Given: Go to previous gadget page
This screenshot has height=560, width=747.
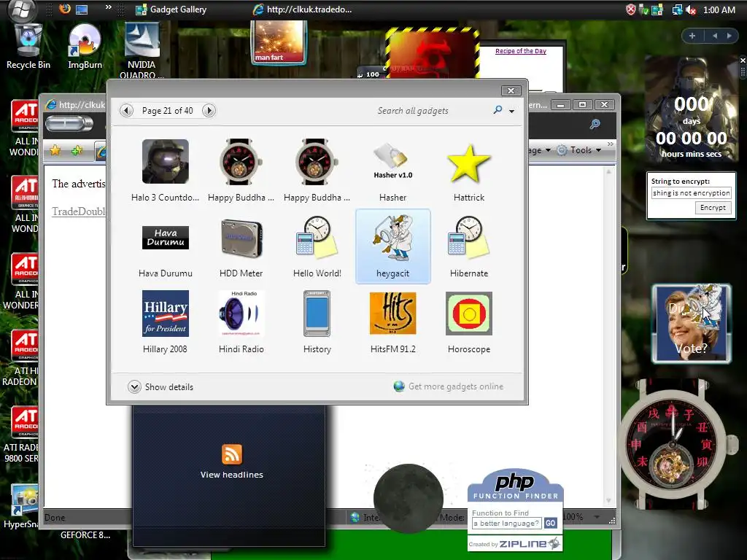Looking at the screenshot, I should coord(126,111).
